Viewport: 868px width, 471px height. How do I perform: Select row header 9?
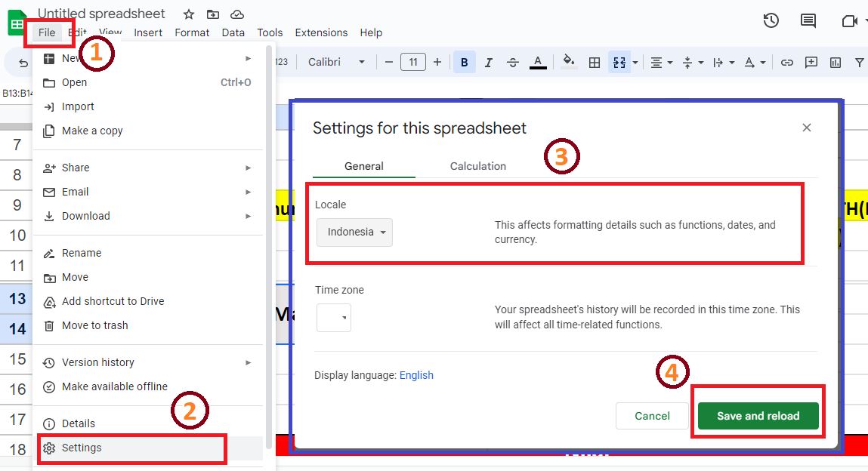(17, 205)
